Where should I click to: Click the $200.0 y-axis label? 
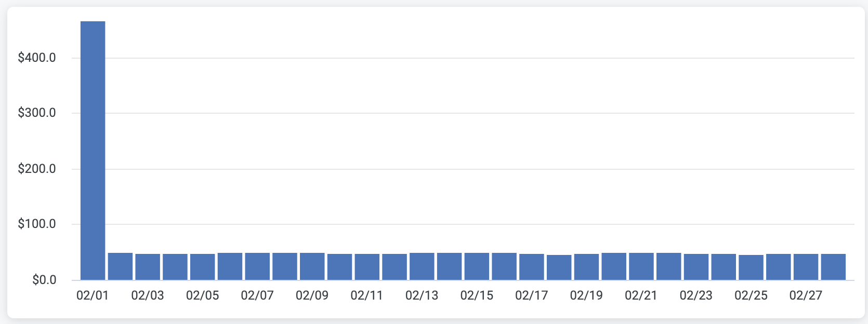point(37,169)
